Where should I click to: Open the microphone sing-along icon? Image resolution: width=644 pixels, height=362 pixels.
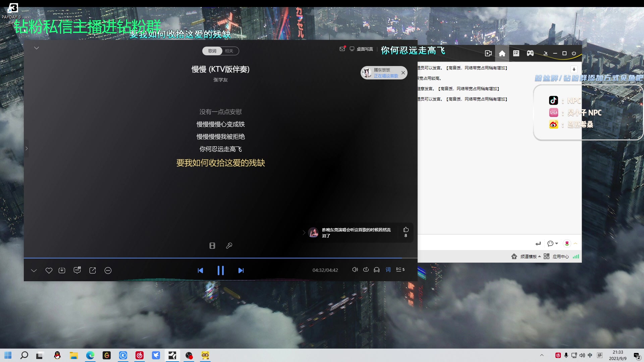[229, 246]
